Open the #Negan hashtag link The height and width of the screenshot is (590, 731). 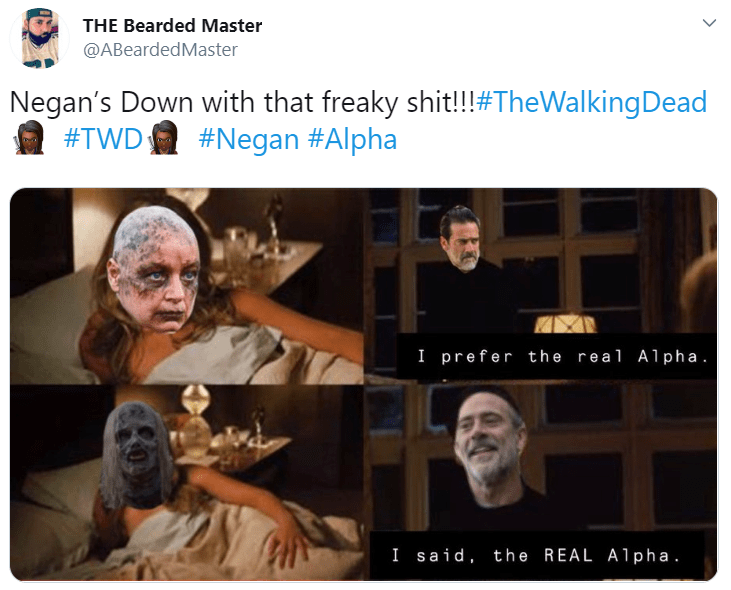[x=248, y=139]
